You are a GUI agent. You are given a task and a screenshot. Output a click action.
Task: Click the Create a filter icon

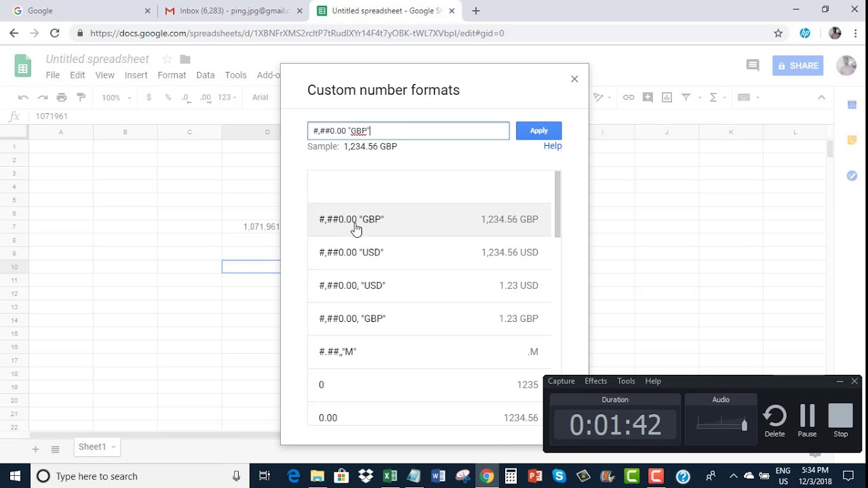(x=686, y=98)
